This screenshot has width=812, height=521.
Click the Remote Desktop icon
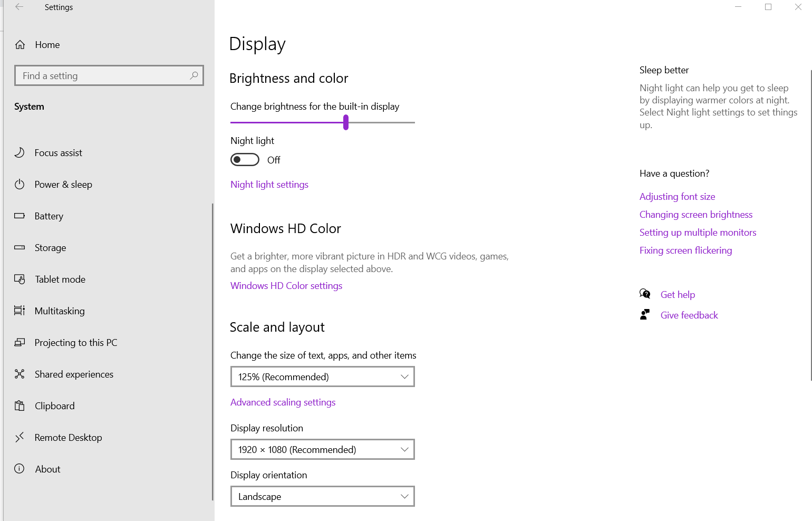pyautogui.click(x=20, y=437)
